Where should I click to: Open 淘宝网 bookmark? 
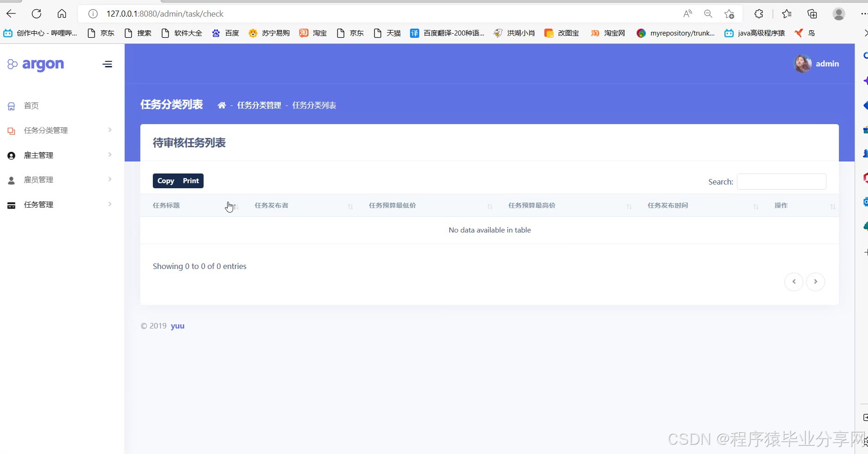[x=608, y=33]
